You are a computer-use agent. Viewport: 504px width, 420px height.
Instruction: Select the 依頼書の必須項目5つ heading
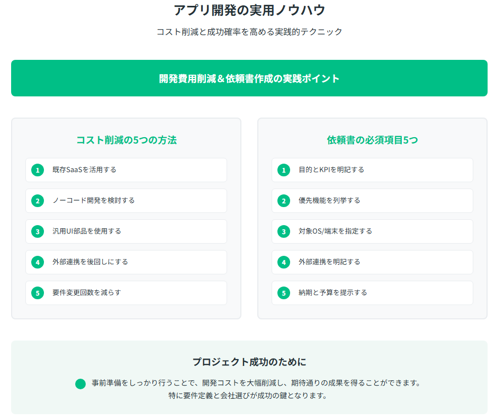[x=372, y=140]
